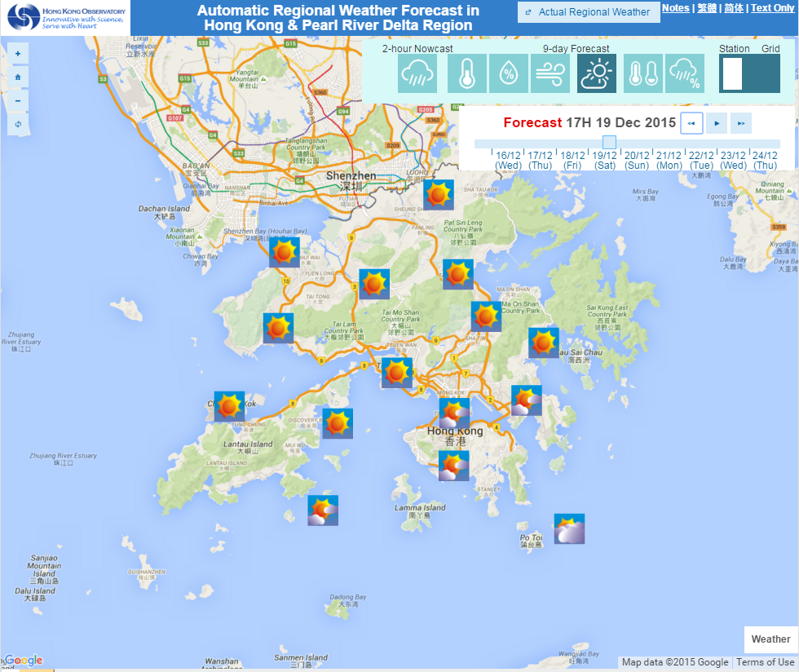
Task: Select the maximum/minimum temperature icon
Action: pyautogui.click(x=643, y=73)
